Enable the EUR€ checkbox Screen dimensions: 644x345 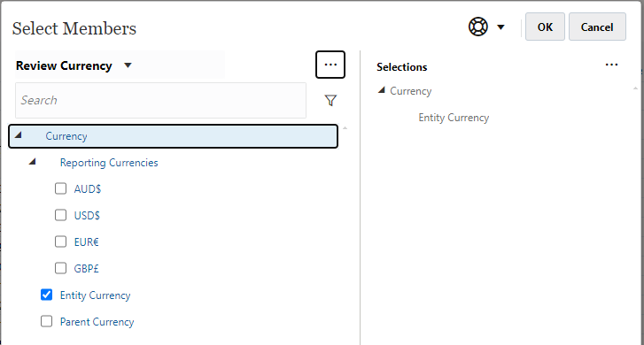[x=61, y=241]
